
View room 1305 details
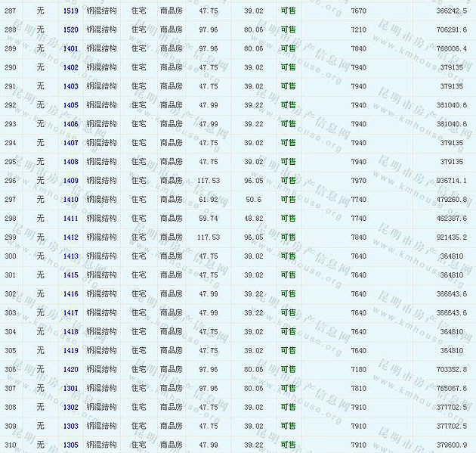[x=70, y=445]
